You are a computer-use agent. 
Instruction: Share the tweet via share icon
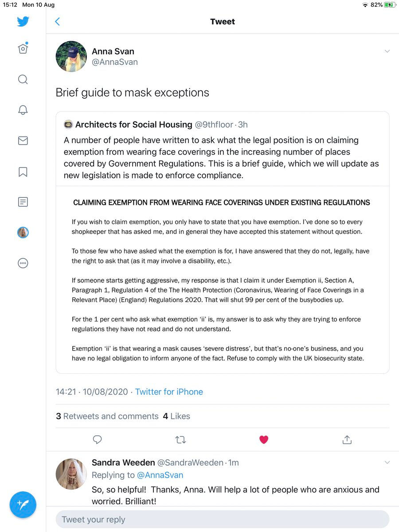[x=347, y=439]
